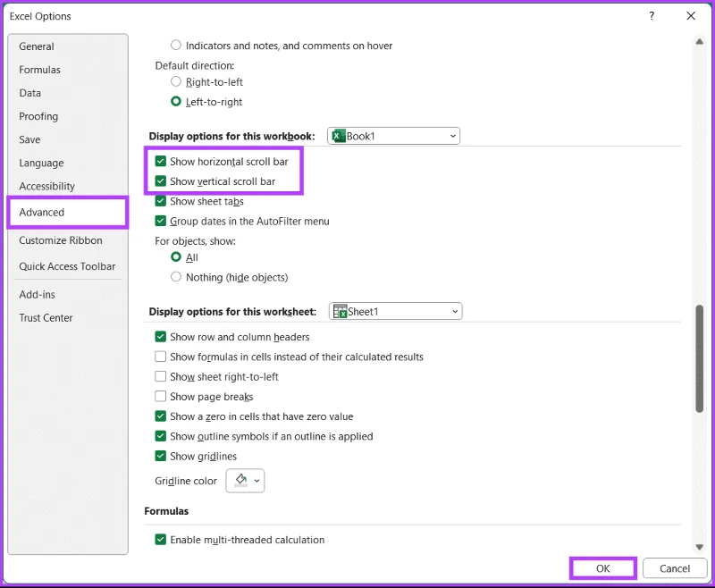Click the Gridline color label
Viewport: 715px width, 588px height.
point(186,481)
